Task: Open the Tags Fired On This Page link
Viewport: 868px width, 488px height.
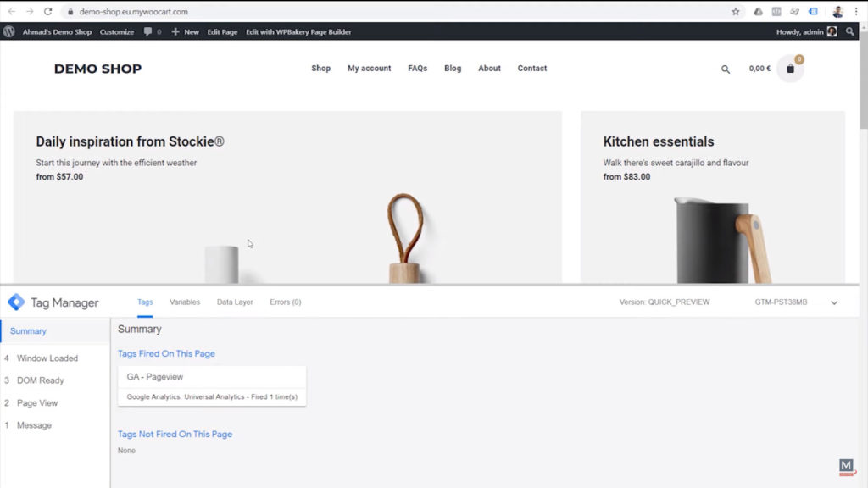Action: tap(166, 353)
